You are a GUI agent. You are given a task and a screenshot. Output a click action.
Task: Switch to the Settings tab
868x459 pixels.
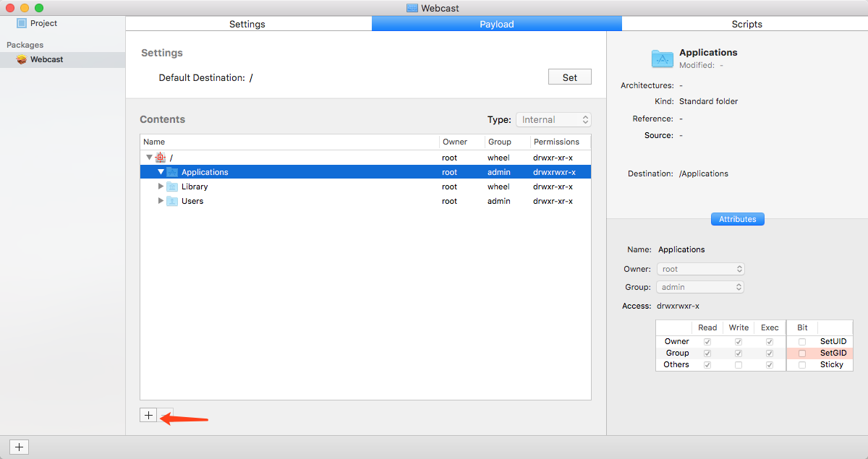pos(247,24)
